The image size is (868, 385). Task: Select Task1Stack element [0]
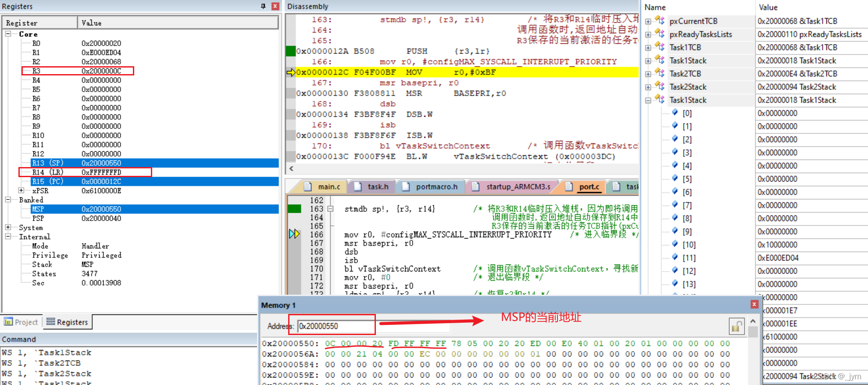tap(687, 113)
